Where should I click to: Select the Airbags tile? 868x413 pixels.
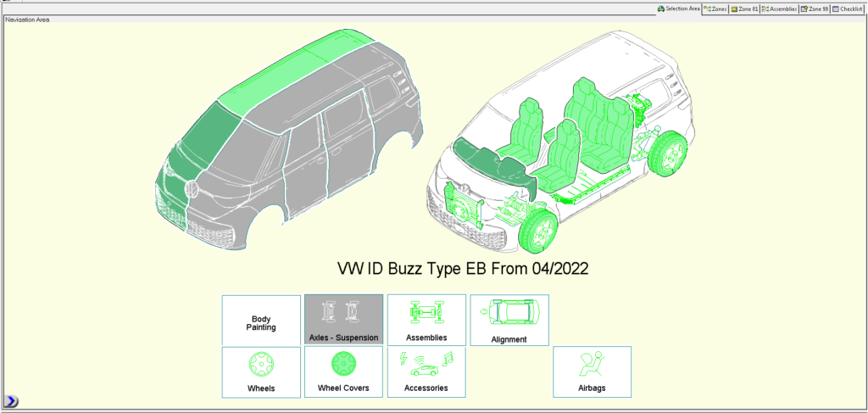pyautogui.click(x=592, y=371)
